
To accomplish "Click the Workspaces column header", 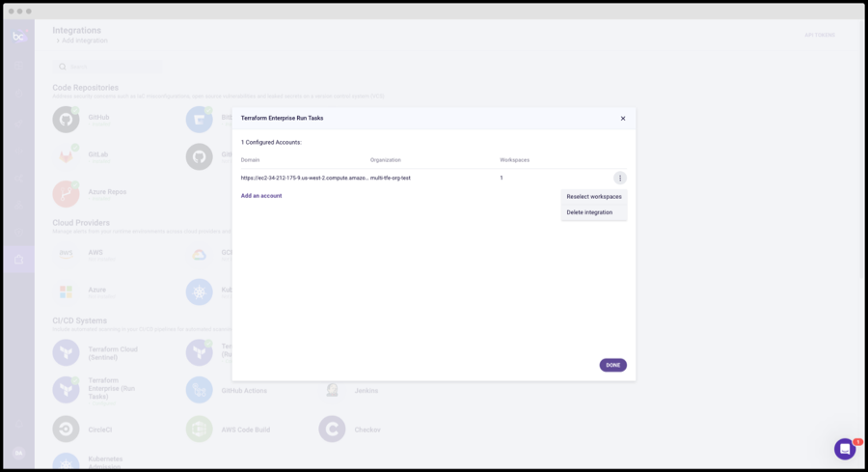I will [515, 160].
